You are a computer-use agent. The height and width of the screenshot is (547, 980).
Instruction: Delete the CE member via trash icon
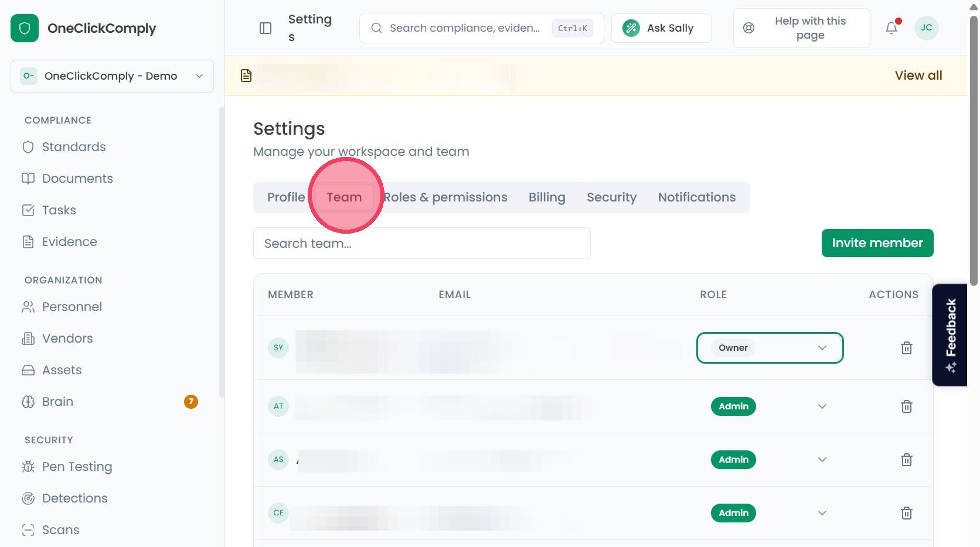907,513
